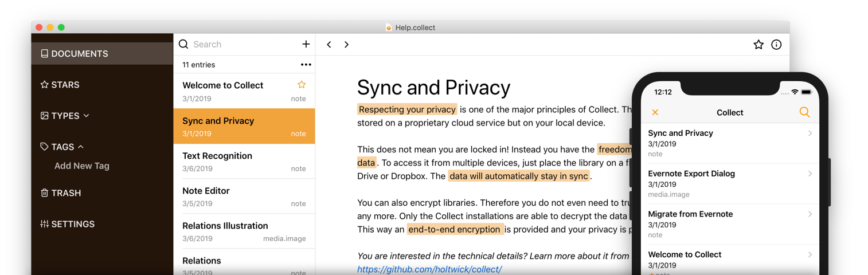Select the Text Recognition note entry
Image resolution: width=868 pixels, height=275 pixels.
[244, 162]
